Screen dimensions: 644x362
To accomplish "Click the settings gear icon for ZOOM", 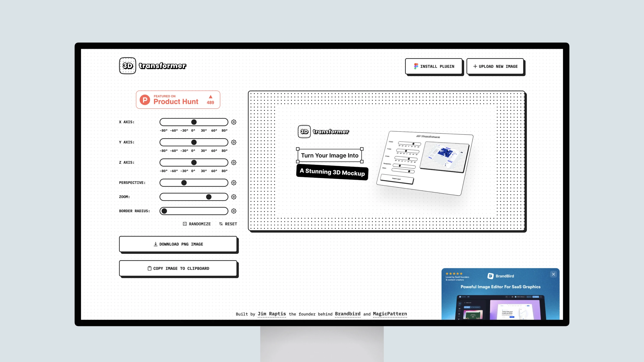I will [234, 197].
